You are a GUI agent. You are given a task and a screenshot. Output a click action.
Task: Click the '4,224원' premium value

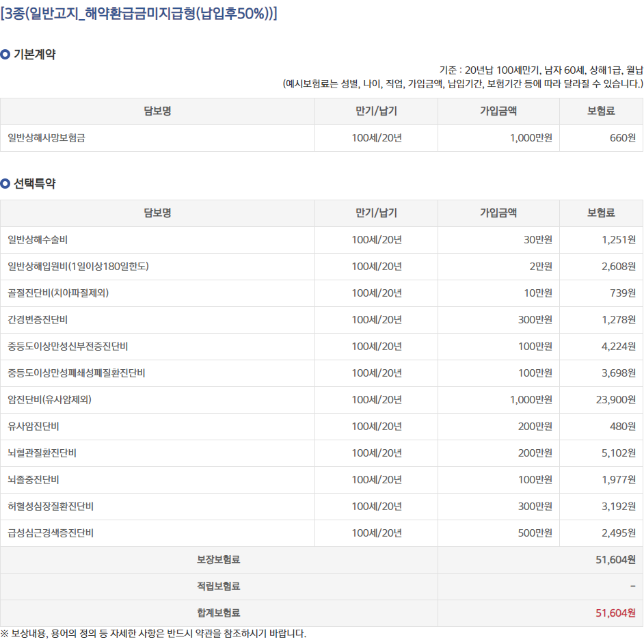[x=619, y=347]
